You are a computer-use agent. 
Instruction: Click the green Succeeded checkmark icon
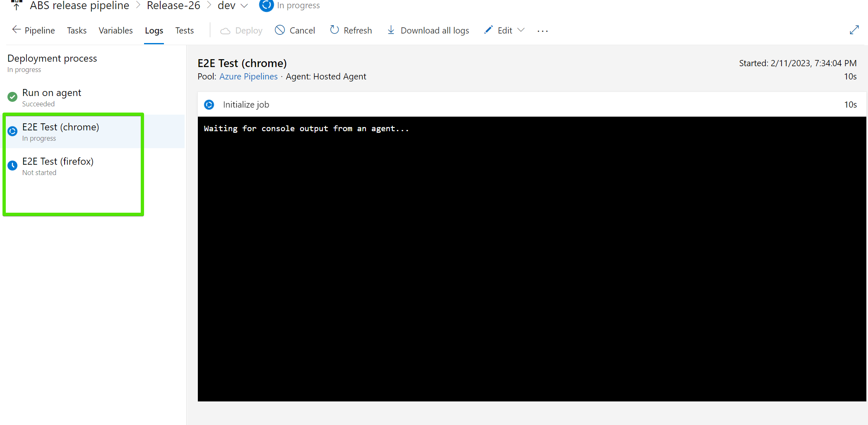click(x=12, y=97)
